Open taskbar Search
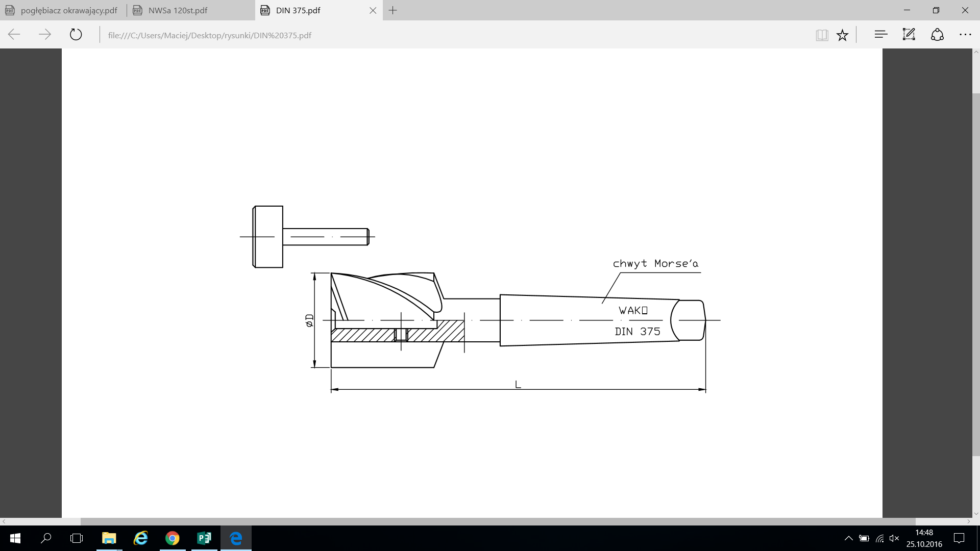Screen dimensions: 980x551 point(46,538)
